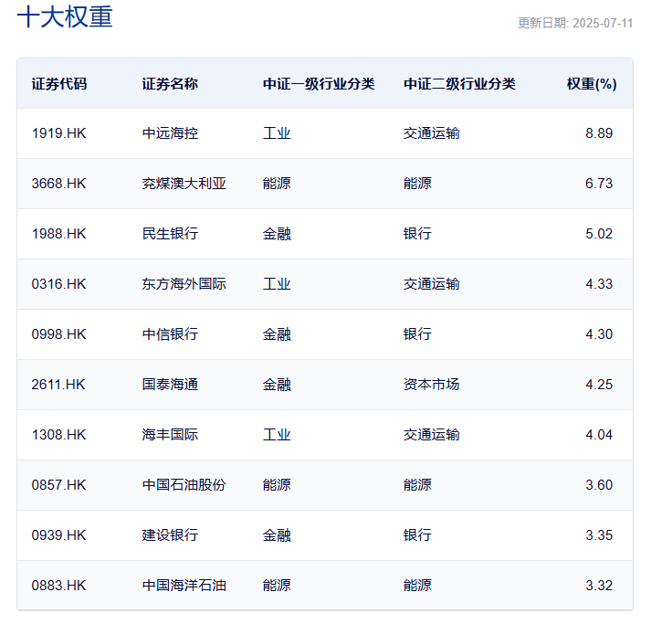Select the name 民生银行
This screenshot has width=672, height=624.
(170, 234)
